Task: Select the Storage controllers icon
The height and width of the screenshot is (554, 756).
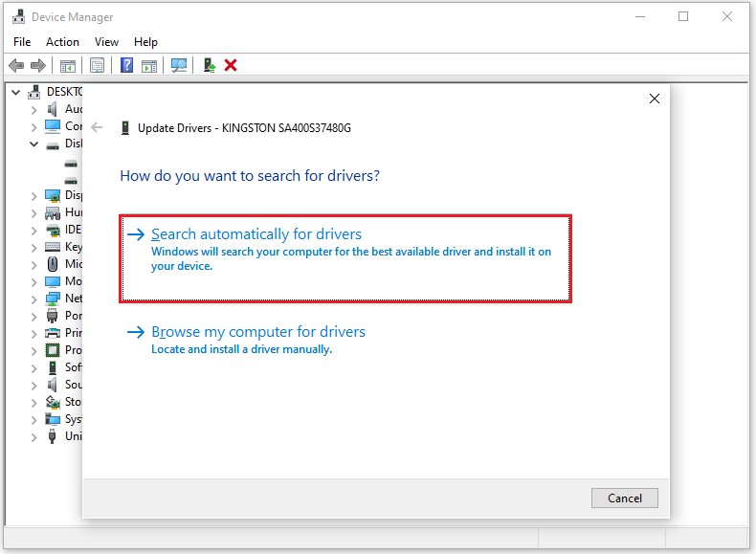Action: click(x=53, y=402)
